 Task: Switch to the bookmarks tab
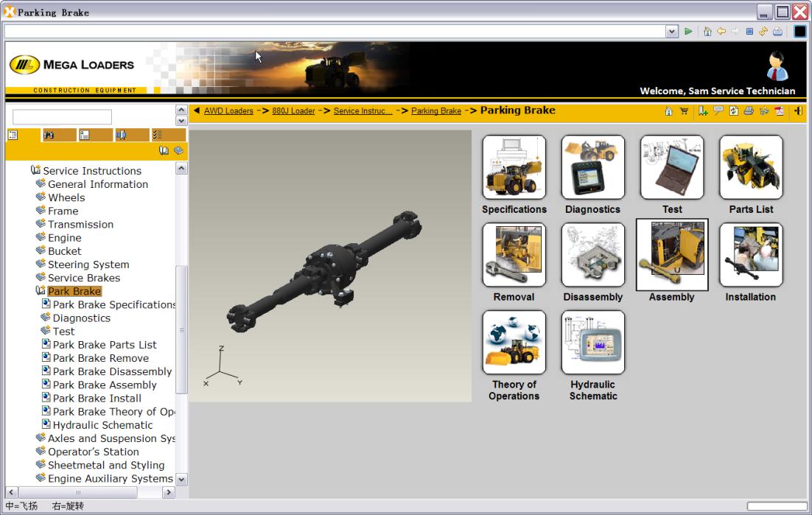pyautogui.click(x=132, y=135)
